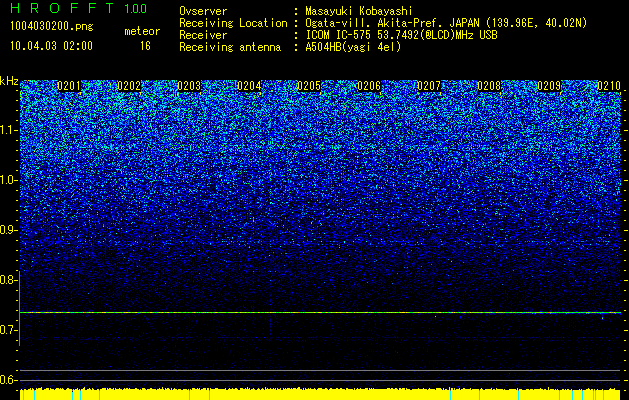This screenshot has height=400, width=629.
Task: Select the meteor count value 16
Action: coord(145,46)
